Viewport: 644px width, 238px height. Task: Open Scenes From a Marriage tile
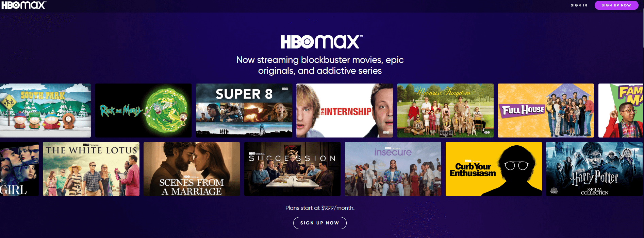(x=192, y=169)
